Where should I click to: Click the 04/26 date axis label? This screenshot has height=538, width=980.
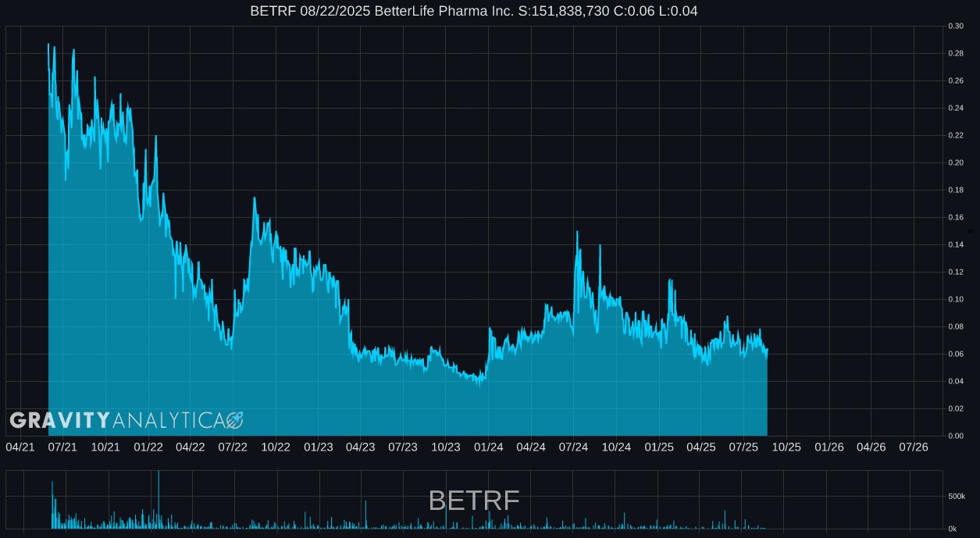[x=871, y=447]
